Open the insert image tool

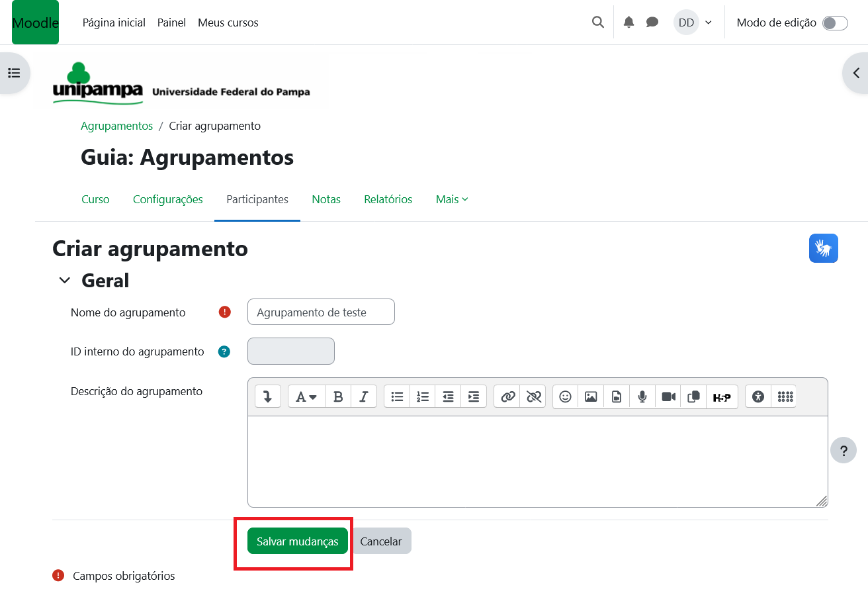(590, 396)
